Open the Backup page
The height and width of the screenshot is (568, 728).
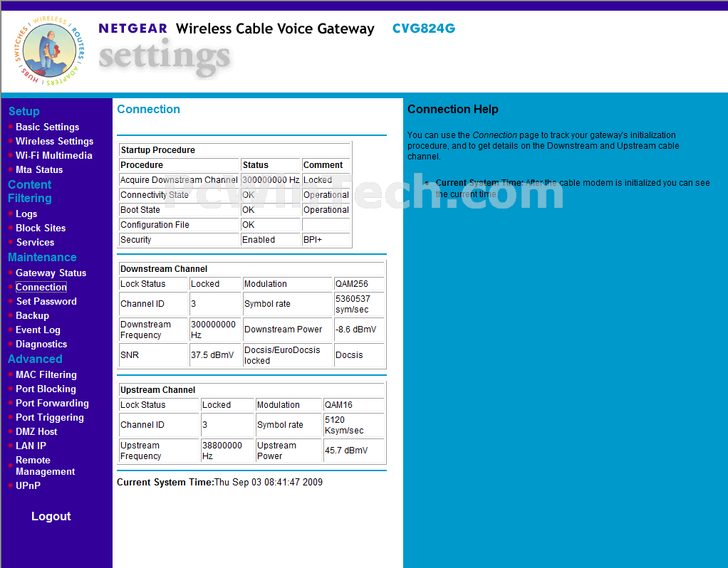pos(33,315)
